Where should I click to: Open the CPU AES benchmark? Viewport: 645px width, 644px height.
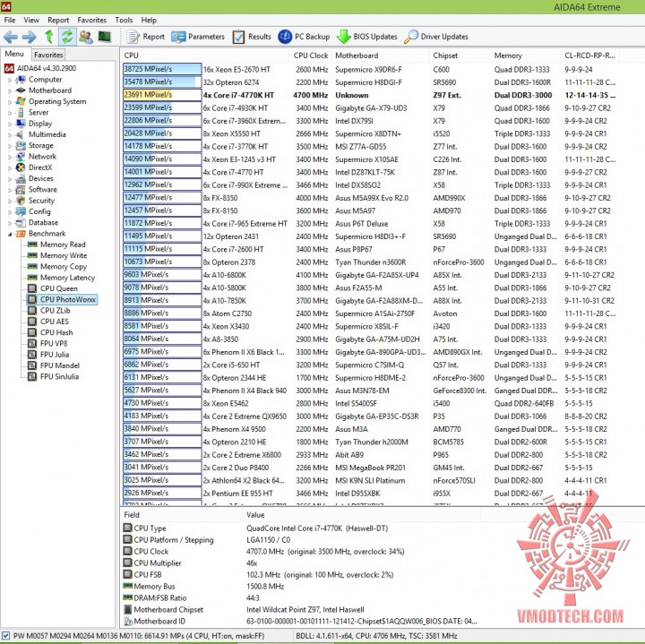pyautogui.click(x=55, y=322)
